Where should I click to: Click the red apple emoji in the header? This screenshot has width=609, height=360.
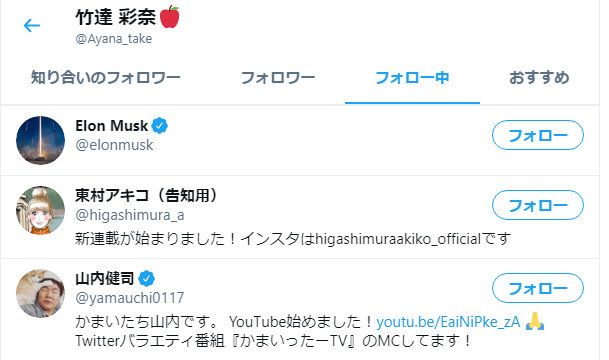click(170, 17)
